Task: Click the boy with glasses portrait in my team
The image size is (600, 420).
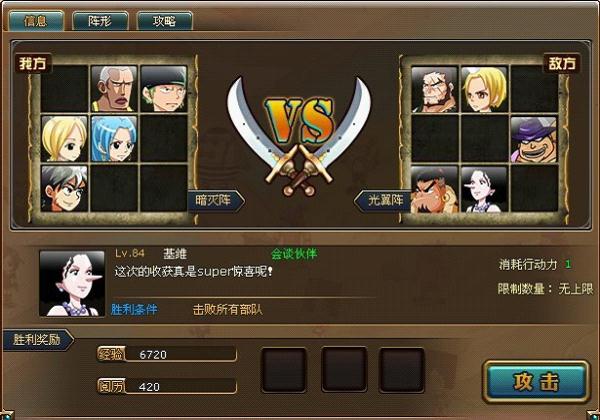Action: (64, 189)
